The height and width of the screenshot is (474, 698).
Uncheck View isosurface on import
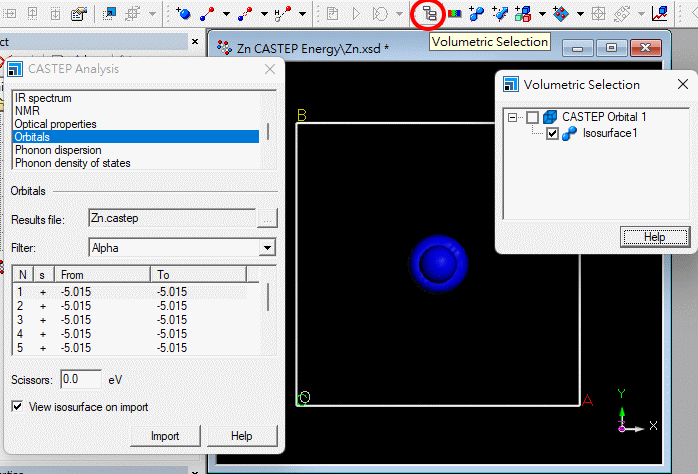17,407
